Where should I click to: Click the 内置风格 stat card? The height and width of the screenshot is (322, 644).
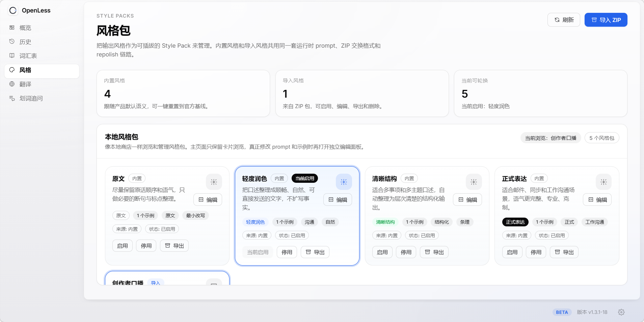tap(183, 94)
